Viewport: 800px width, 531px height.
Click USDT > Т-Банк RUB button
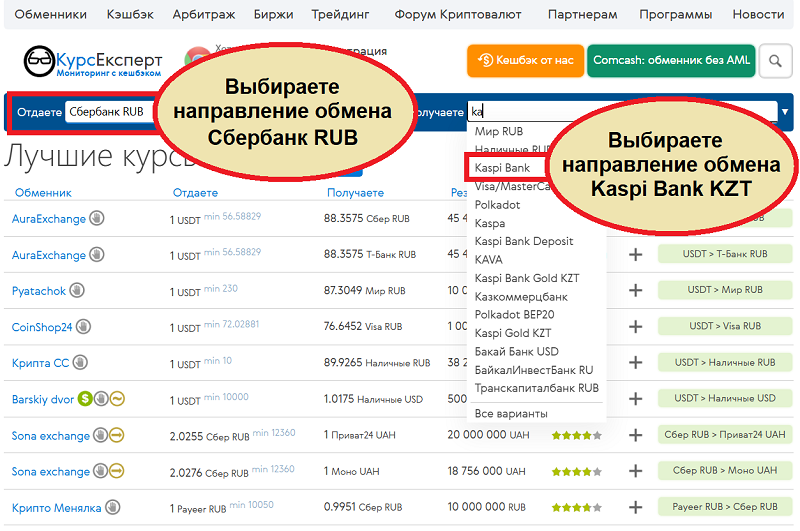pos(724,254)
